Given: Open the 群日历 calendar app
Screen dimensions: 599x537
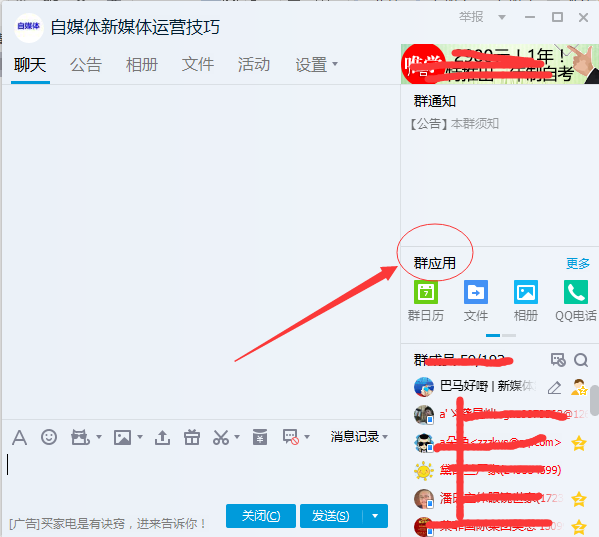Looking at the screenshot, I should (426, 301).
